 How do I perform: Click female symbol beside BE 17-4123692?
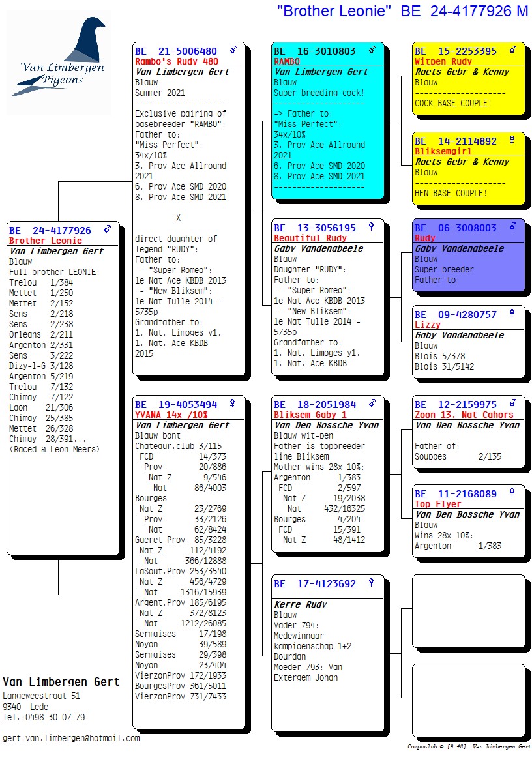[371, 583]
